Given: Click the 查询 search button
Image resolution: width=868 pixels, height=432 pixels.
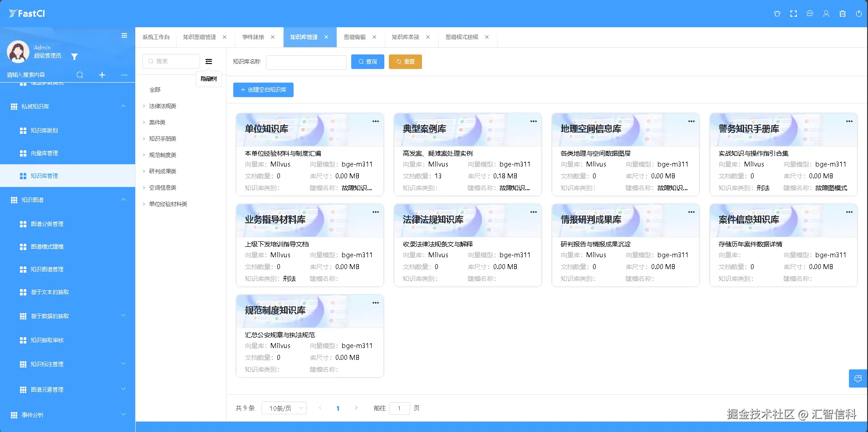Looking at the screenshot, I should [368, 62].
